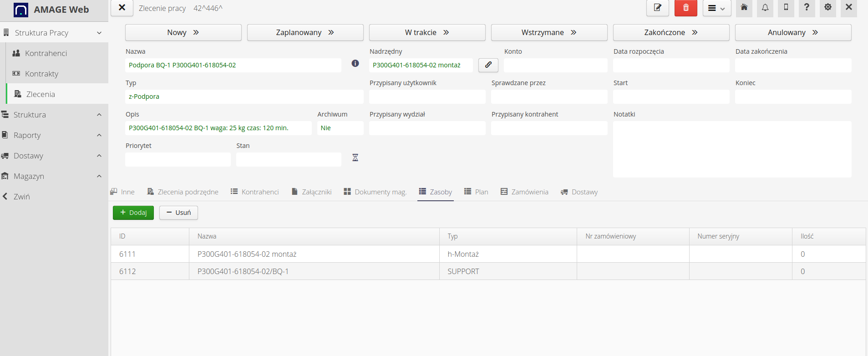Click the mobile device icon
The height and width of the screenshot is (356, 868).
click(x=786, y=8)
